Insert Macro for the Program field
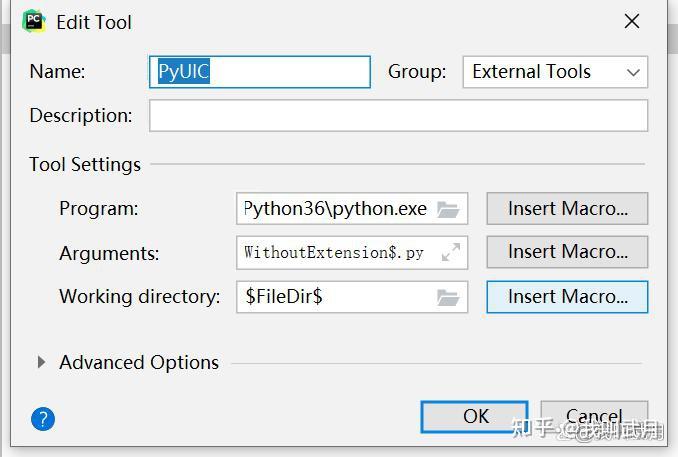This screenshot has height=457, width=678. [x=567, y=208]
